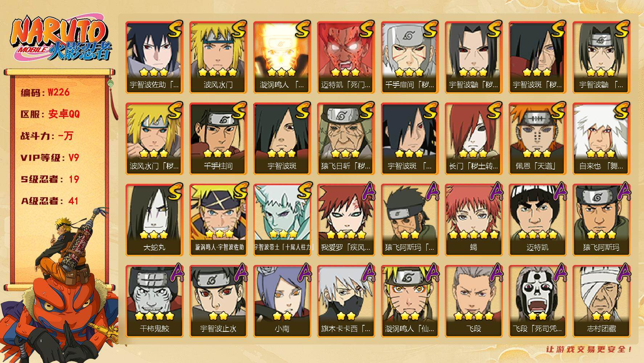The height and width of the screenshot is (363, 644).
Task: Choose the 迈特凯 A-rank card with bowl haircut
Action: point(537,220)
